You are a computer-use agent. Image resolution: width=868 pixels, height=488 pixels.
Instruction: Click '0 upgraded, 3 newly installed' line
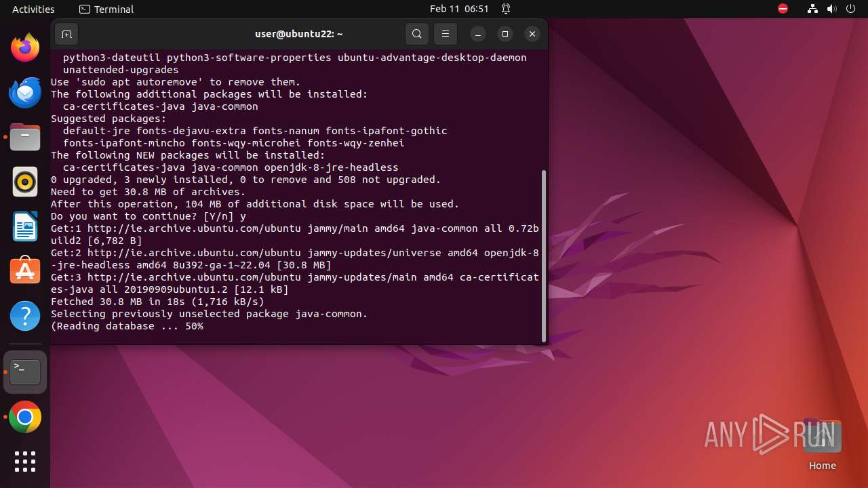(x=246, y=180)
